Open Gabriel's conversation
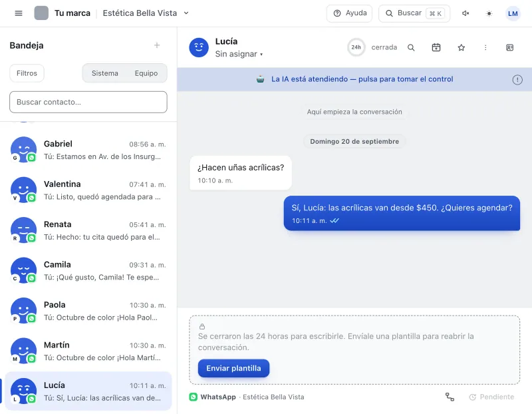The image size is (532, 414). [x=88, y=150]
